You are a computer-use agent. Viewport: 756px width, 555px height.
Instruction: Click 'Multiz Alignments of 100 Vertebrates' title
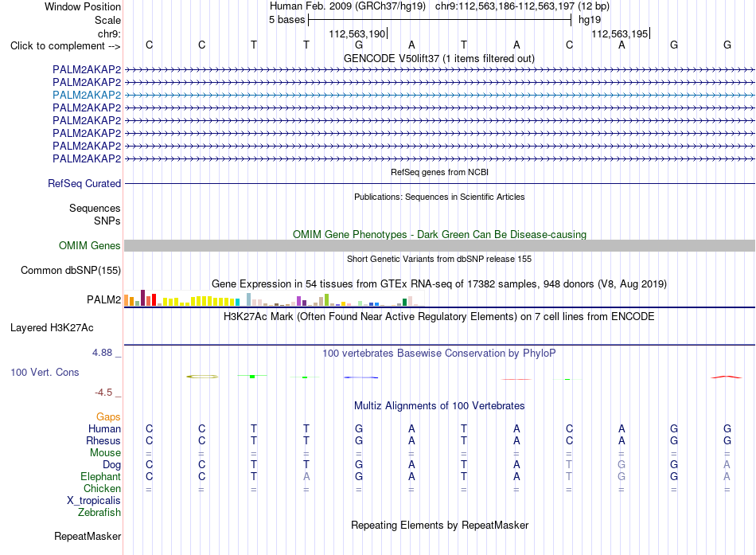(x=439, y=406)
